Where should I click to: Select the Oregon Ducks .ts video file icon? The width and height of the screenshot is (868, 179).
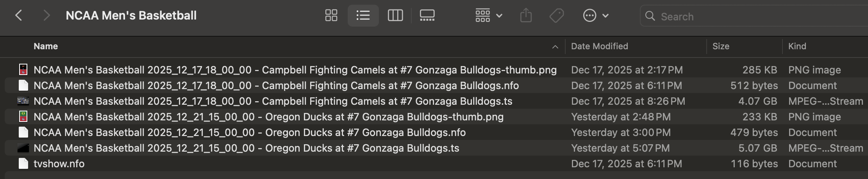23,148
